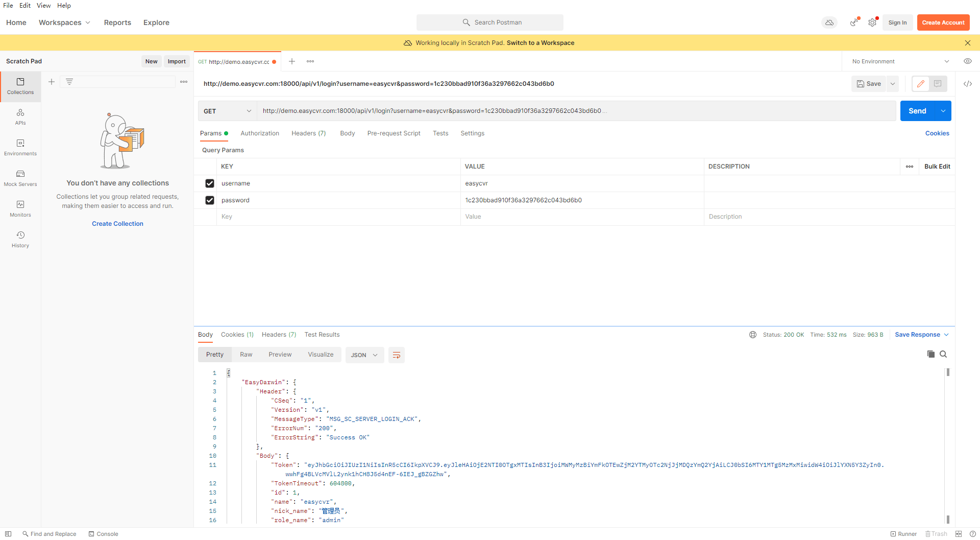The image size is (980, 540).
Task: Toggle the word wrap icon in response
Action: click(396, 355)
